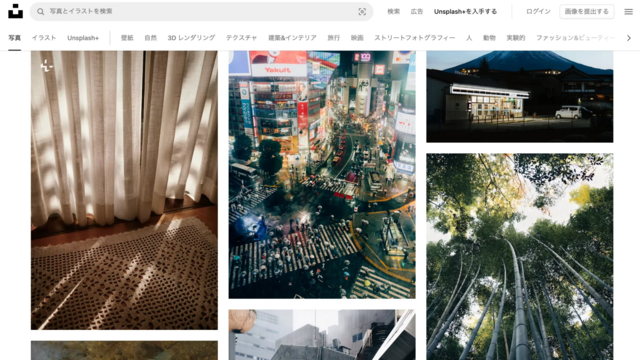Click the Unsplash logo home icon
The image size is (640, 360).
pos(16,11)
